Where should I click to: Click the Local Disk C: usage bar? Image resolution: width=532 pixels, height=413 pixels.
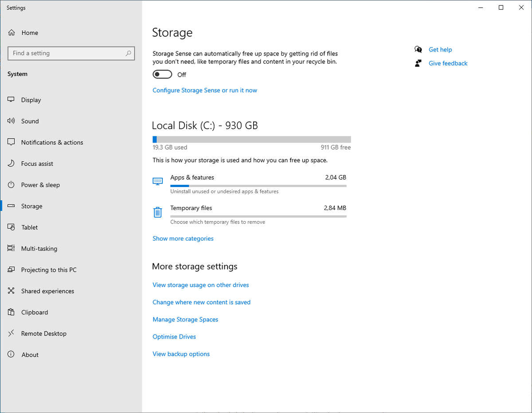click(251, 139)
